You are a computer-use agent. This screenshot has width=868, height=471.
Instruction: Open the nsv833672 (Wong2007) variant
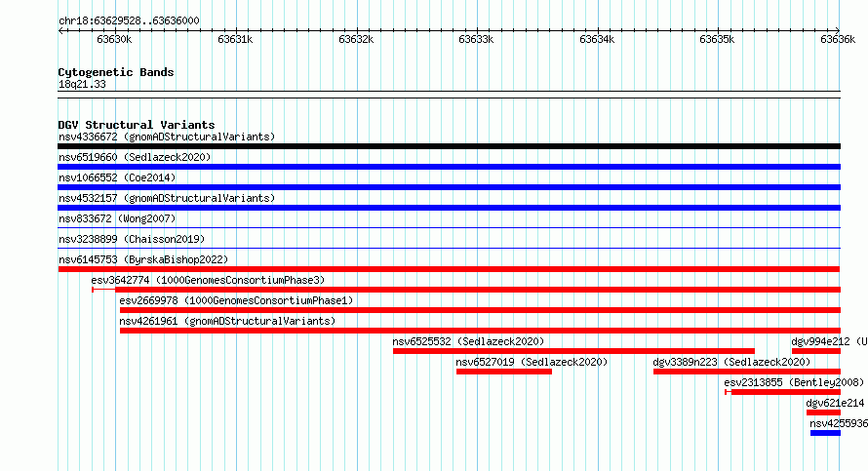click(117, 218)
